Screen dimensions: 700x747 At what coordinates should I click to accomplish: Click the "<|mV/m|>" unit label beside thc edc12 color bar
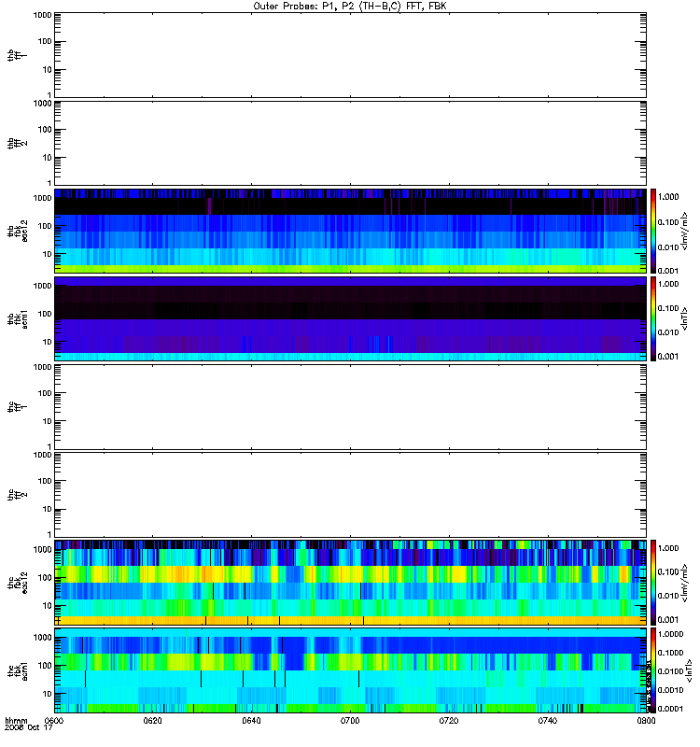[x=685, y=583]
